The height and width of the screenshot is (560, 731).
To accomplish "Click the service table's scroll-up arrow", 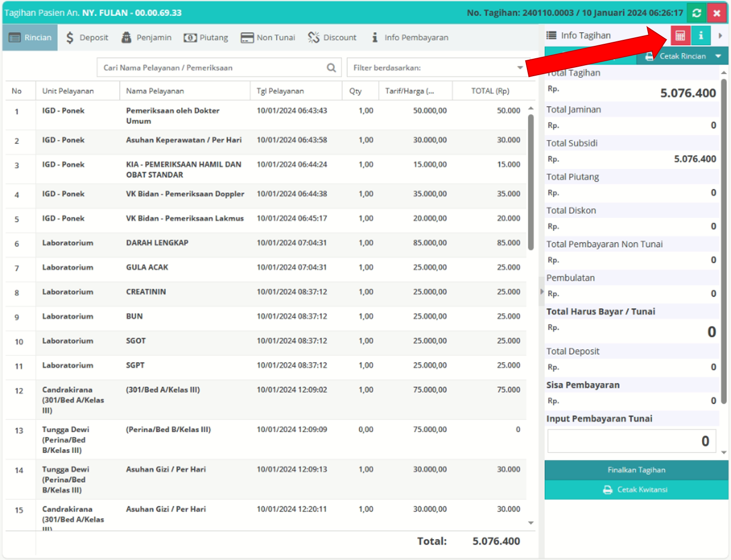I will (x=531, y=109).
